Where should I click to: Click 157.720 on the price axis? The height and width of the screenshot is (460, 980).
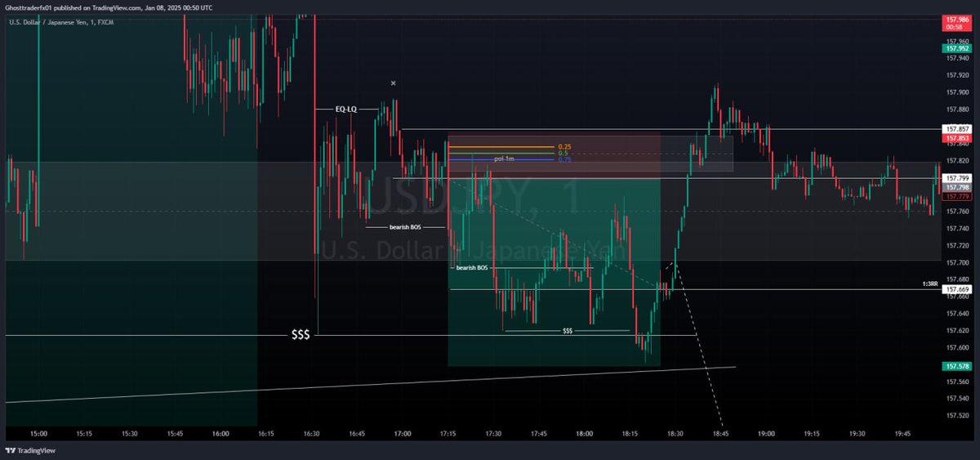click(x=957, y=246)
